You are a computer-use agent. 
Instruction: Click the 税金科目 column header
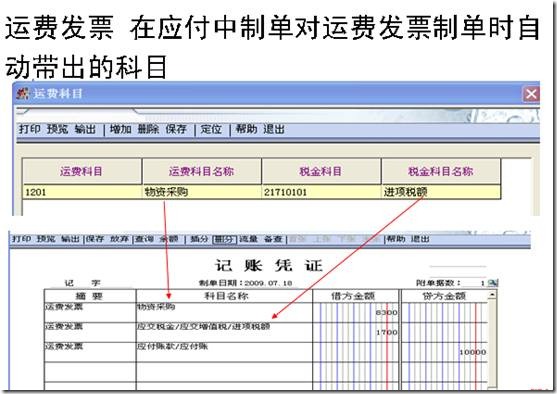[x=321, y=171]
